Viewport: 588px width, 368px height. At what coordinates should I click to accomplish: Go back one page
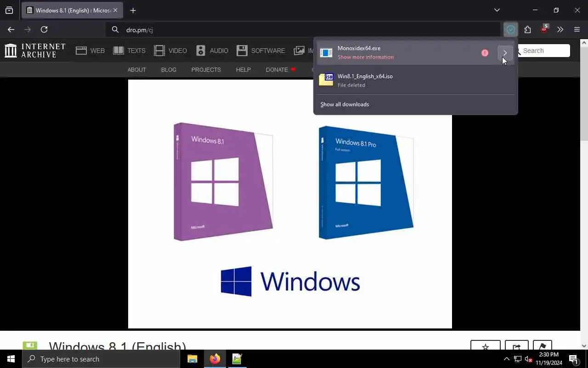[11, 29]
